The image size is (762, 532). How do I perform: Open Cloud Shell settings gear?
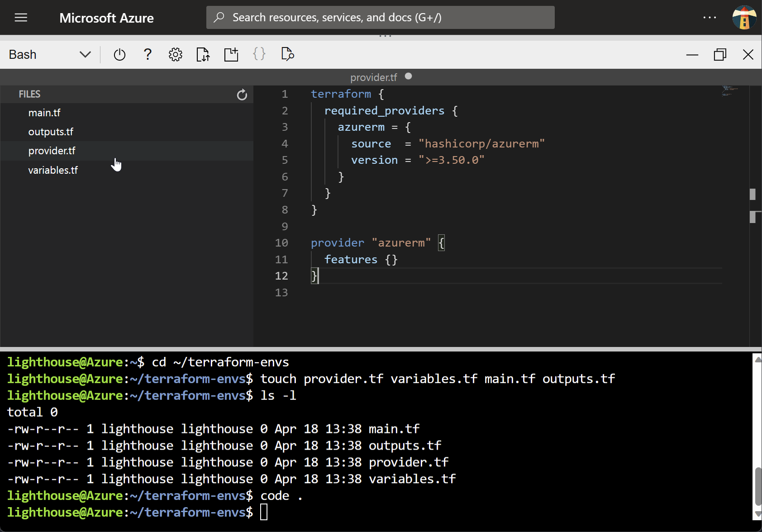[176, 55]
